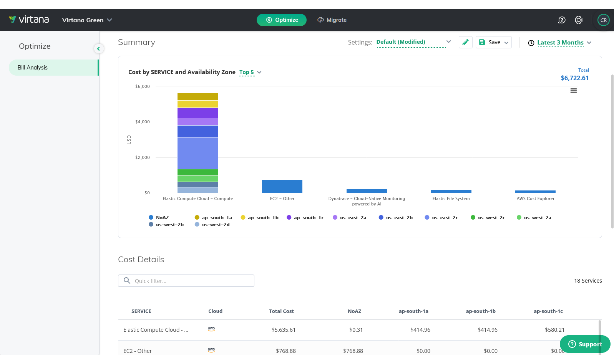This screenshot has width=614, height=364.
Task: Toggle the ap-south-1b legend series
Action: point(259,218)
